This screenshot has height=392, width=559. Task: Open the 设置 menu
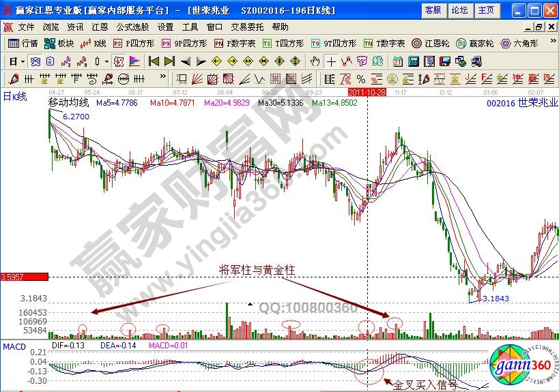tap(165, 27)
